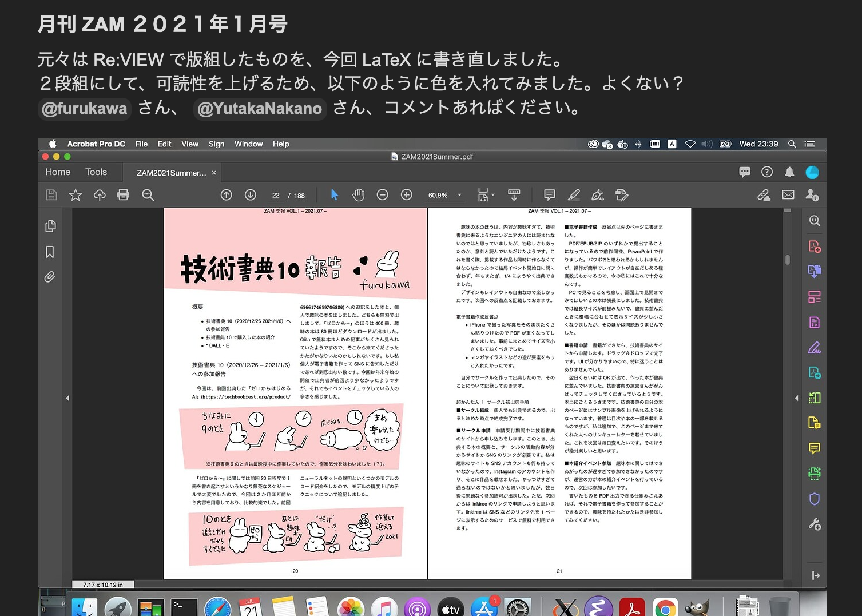This screenshot has width=862, height=616.
Task: Open the Create PDF tool
Action: point(815,247)
